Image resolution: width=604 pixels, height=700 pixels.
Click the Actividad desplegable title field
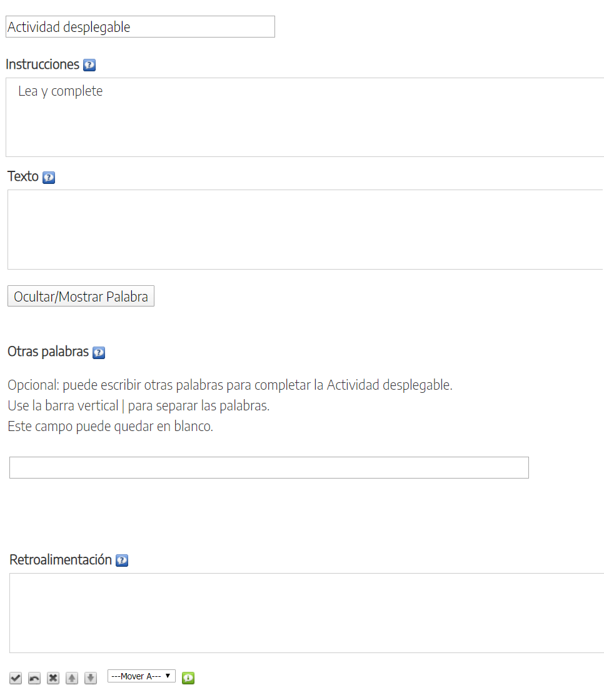tap(140, 27)
